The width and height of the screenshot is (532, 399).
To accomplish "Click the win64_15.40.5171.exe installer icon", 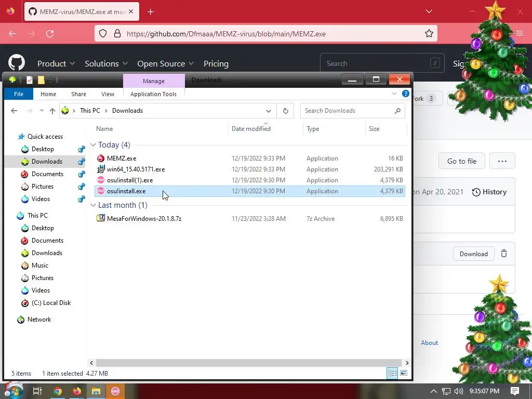I will coord(101,169).
